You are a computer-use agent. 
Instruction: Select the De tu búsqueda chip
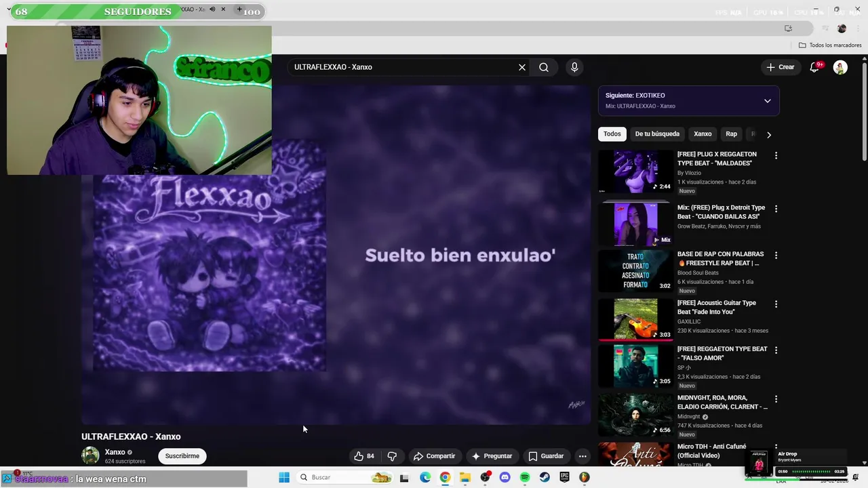(657, 134)
